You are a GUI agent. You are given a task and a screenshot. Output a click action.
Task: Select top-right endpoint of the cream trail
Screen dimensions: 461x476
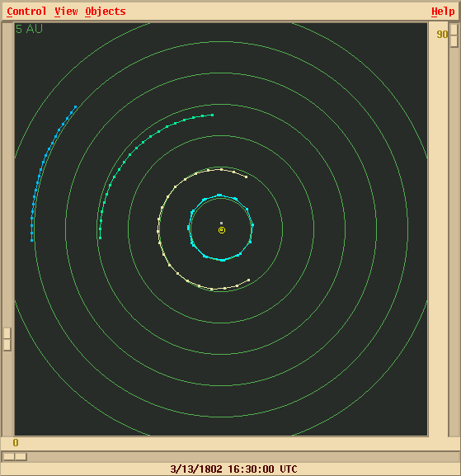point(246,177)
